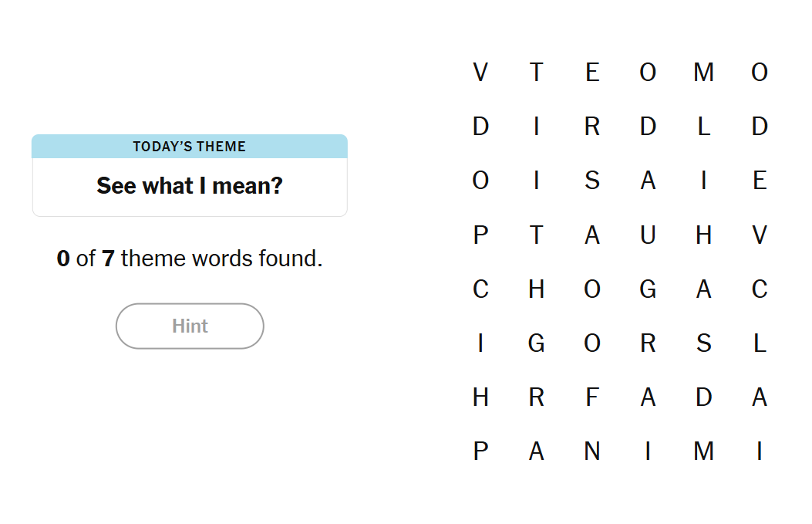812x524 pixels.
Task: Click the Today's Theme header
Action: point(190,147)
